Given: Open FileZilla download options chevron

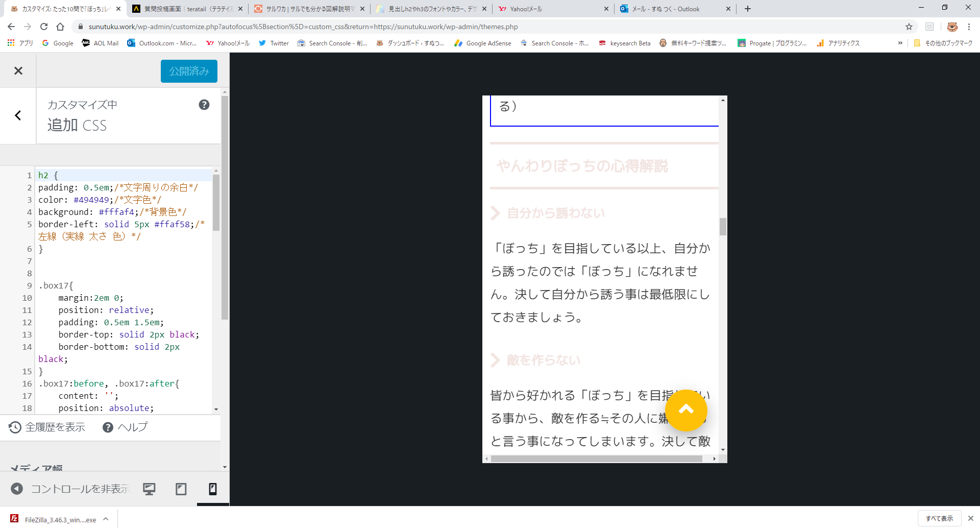Looking at the screenshot, I should [106, 519].
